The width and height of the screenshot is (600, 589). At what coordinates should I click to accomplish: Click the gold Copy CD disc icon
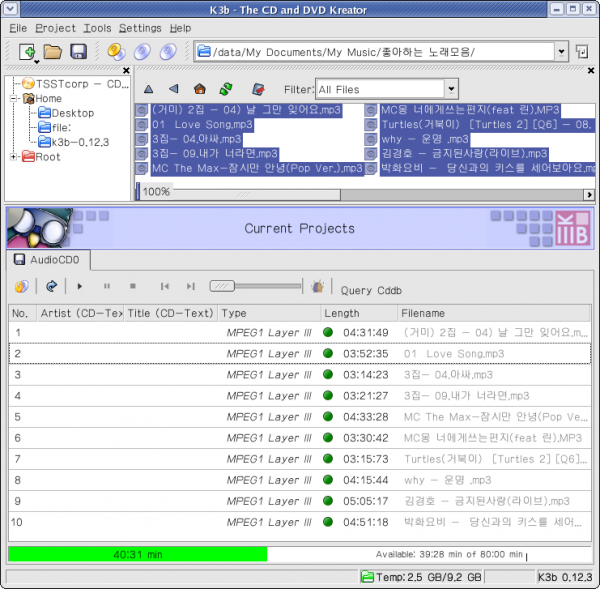pos(116,52)
